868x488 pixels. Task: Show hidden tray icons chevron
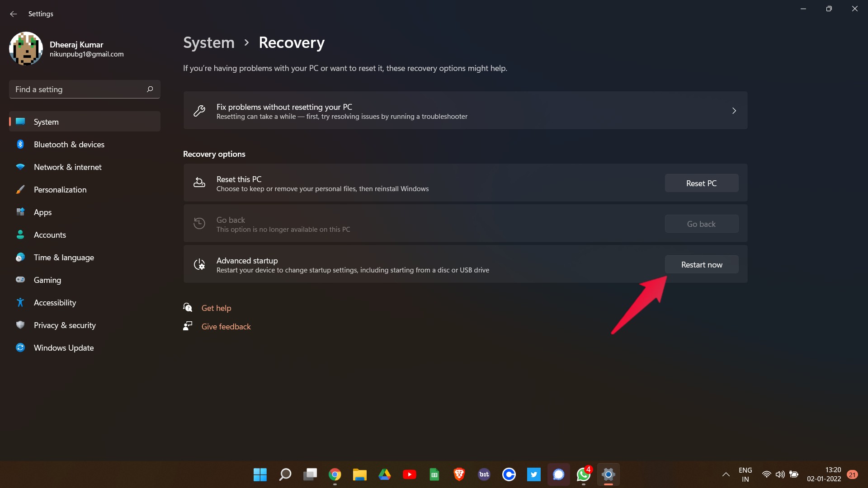pos(726,474)
